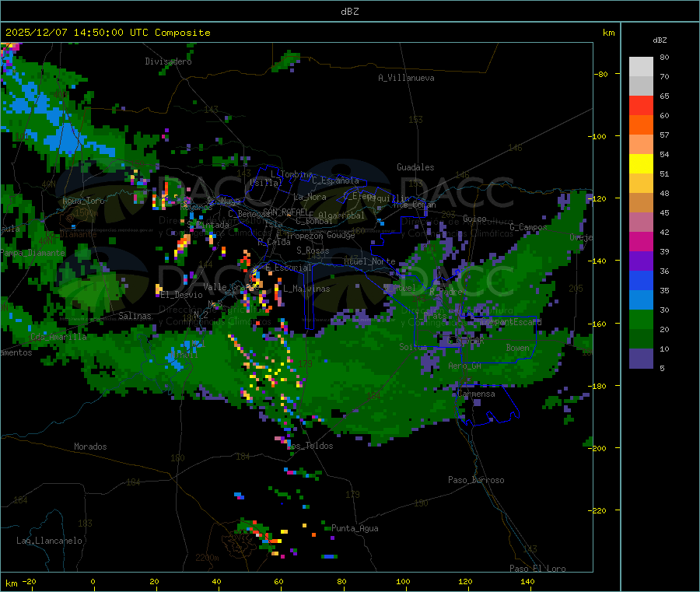The width and height of the screenshot is (700, 592).
Task: Select the light blue 30 dBZ swatch
Action: (641, 300)
